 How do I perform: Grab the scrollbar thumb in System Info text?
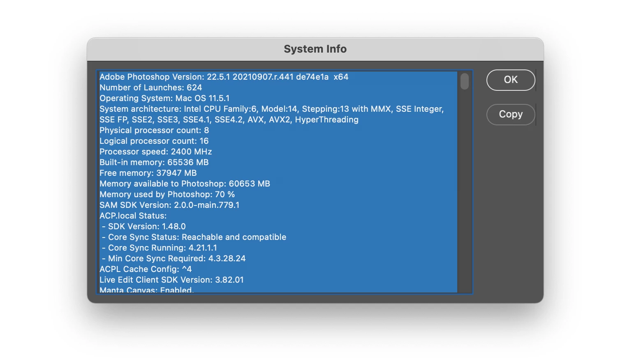coord(465,81)
